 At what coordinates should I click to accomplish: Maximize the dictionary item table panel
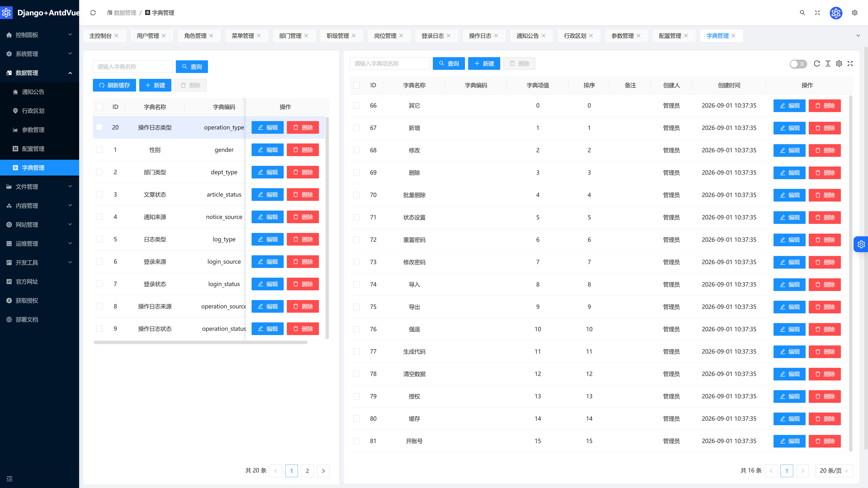(x=850, y=64)
